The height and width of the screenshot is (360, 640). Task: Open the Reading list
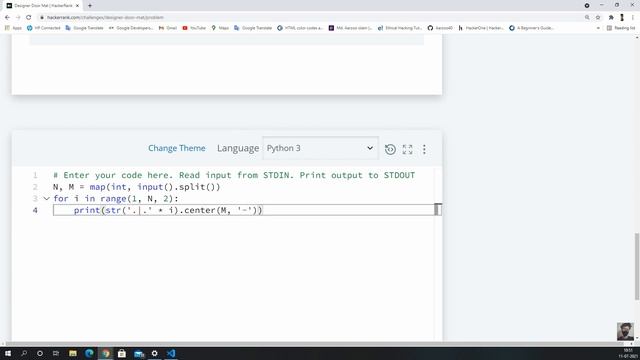tap(621, 28)
